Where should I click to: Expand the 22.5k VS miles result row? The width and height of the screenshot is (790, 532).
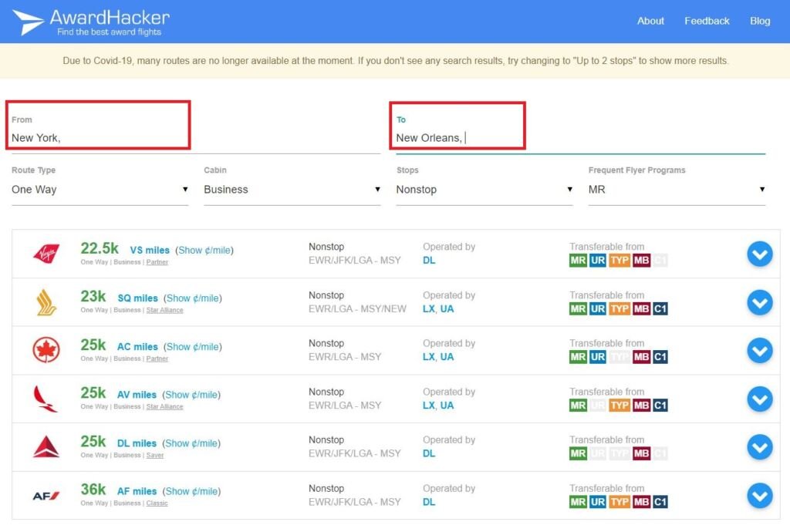coord(759,254)
